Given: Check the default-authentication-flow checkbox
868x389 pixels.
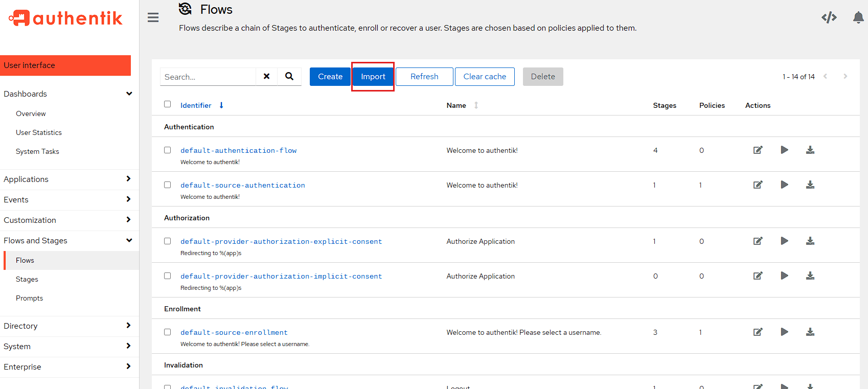Looking at the screenshot, I should click(167, 150).
